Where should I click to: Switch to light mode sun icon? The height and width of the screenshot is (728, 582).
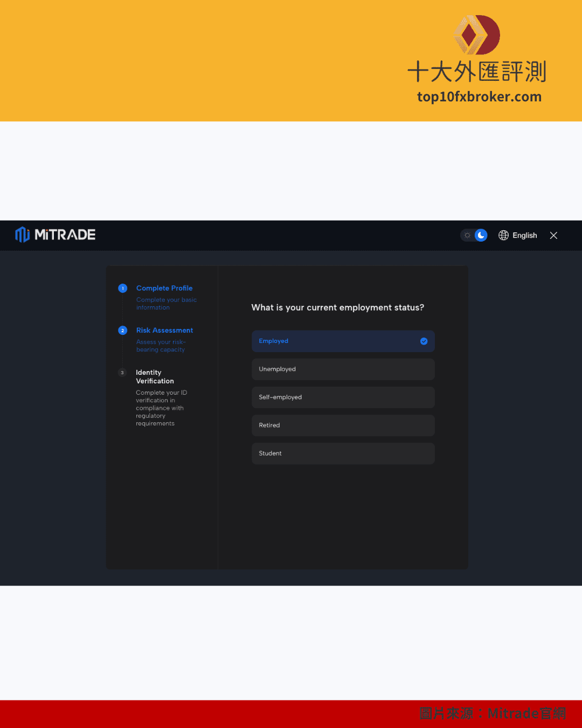(467, 236)
